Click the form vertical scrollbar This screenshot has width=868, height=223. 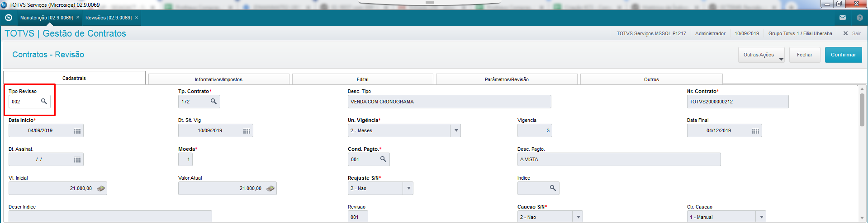[862, 110]
